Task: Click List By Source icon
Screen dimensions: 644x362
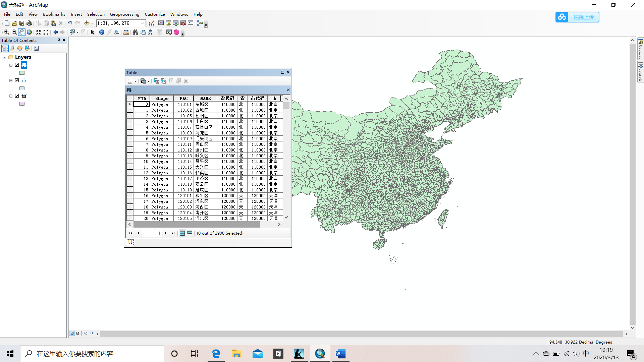Action: pyautogui.click(x=12, y=48)
